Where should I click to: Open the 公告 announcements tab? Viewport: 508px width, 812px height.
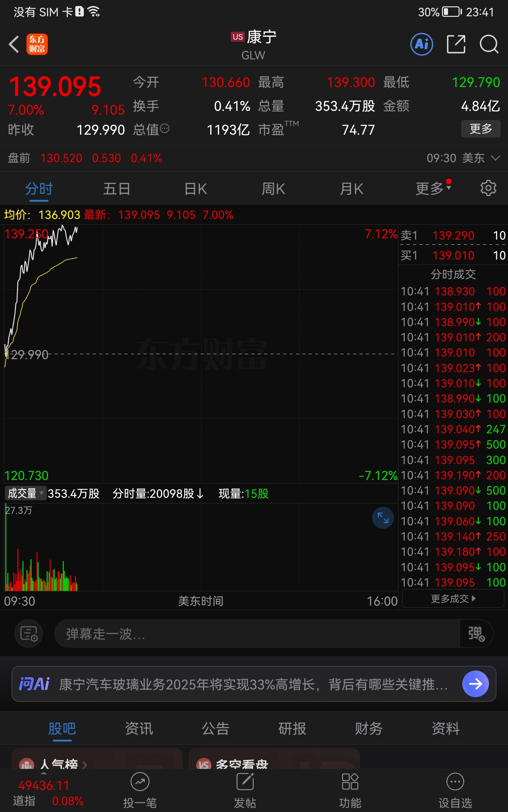coord(216,729)
